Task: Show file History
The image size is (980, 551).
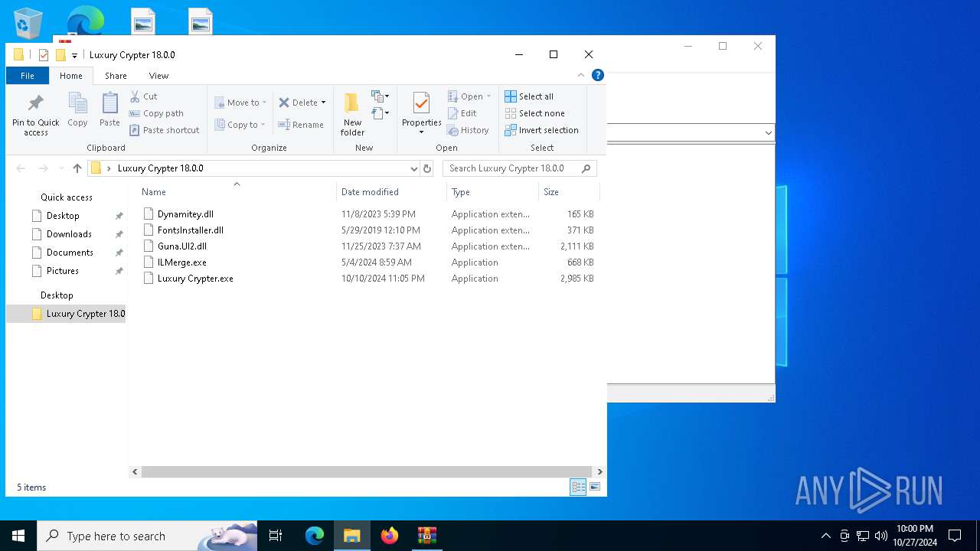Action: point(469,130)
